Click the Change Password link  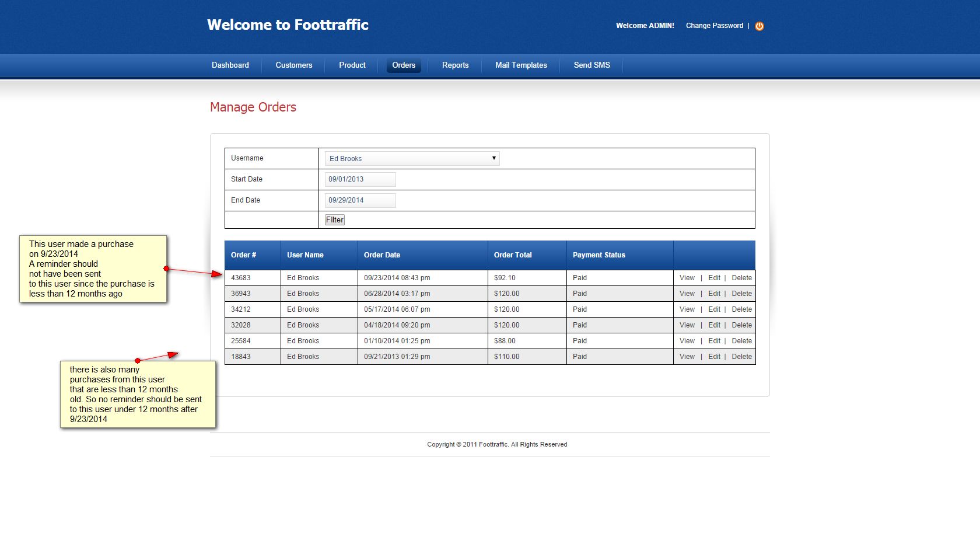point(714,26)
